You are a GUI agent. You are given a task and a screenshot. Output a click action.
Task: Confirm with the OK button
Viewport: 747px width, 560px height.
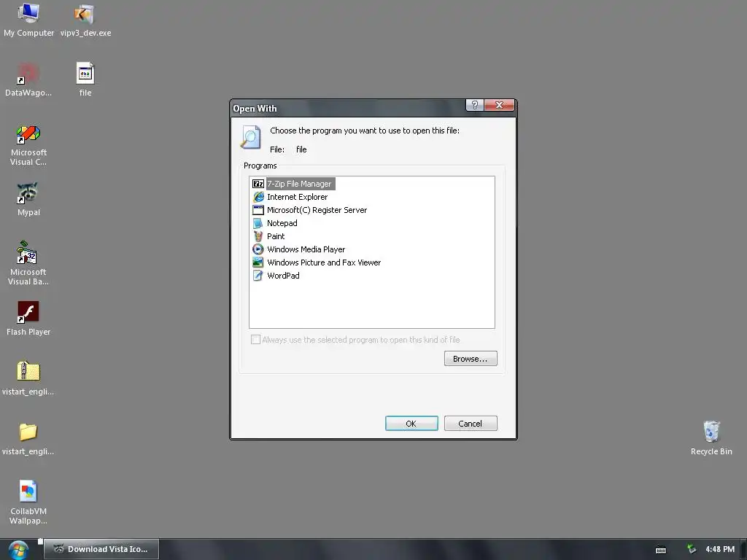click(x=411, y=424)
